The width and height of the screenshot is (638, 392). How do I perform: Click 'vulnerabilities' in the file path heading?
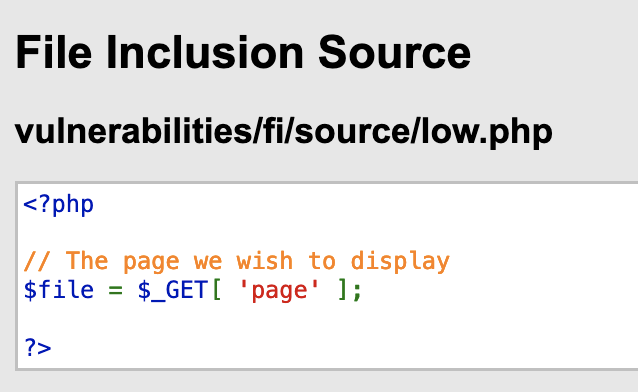click(133, 131)
